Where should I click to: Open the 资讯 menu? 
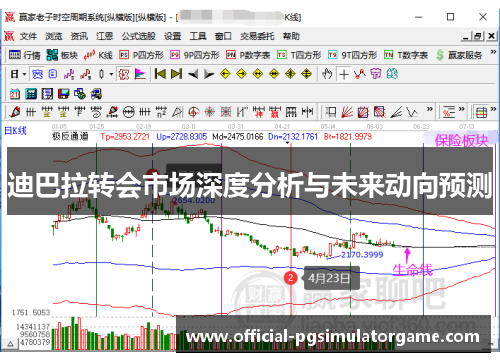point(79,36)
